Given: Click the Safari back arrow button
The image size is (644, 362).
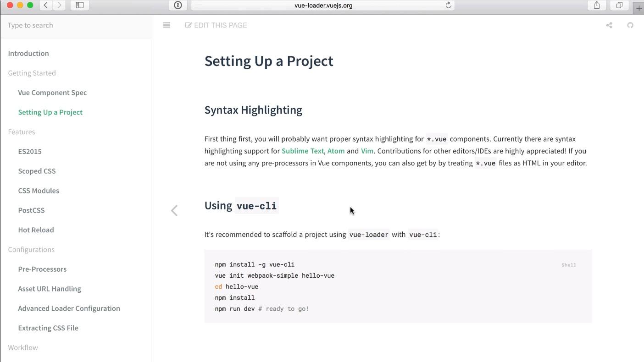Looking at the screenshot, I should coord(46,5).
